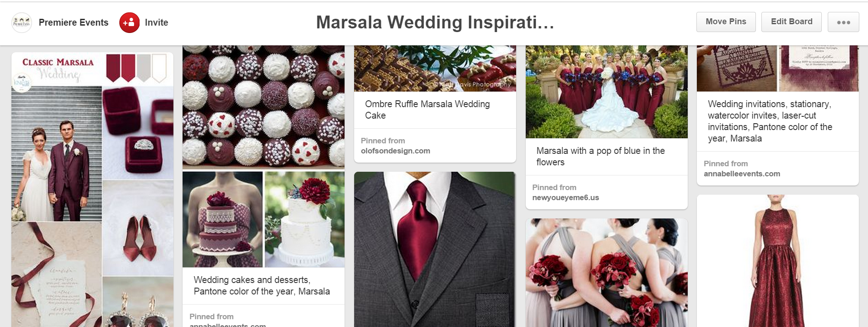Open the cake pops dessert pin image
Screen dimensions: 868x327
[264, 107]
